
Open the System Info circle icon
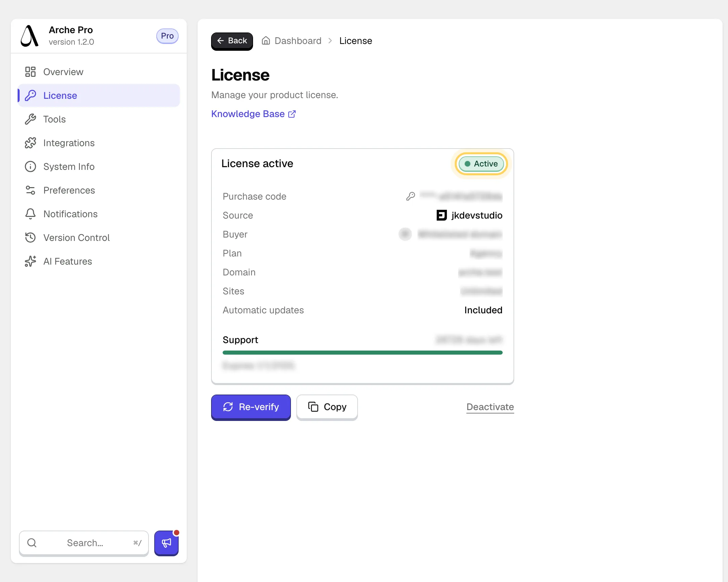coord(30,166)
